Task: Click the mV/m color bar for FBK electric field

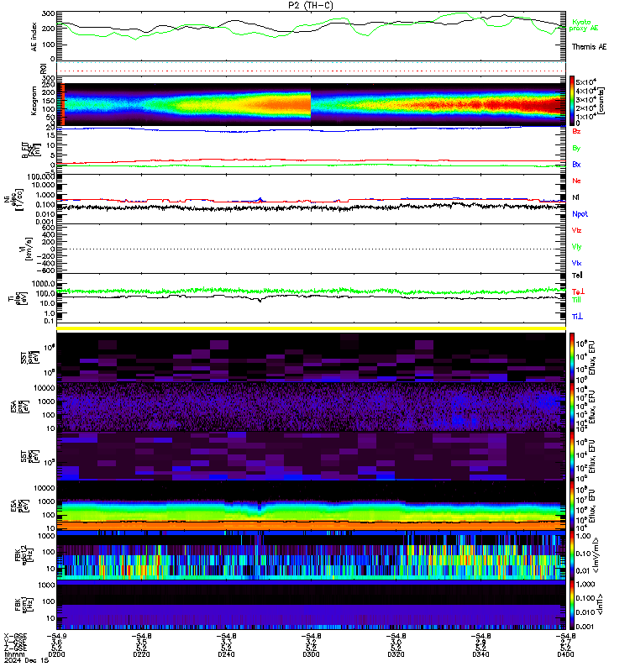Action: pos(572,555)
